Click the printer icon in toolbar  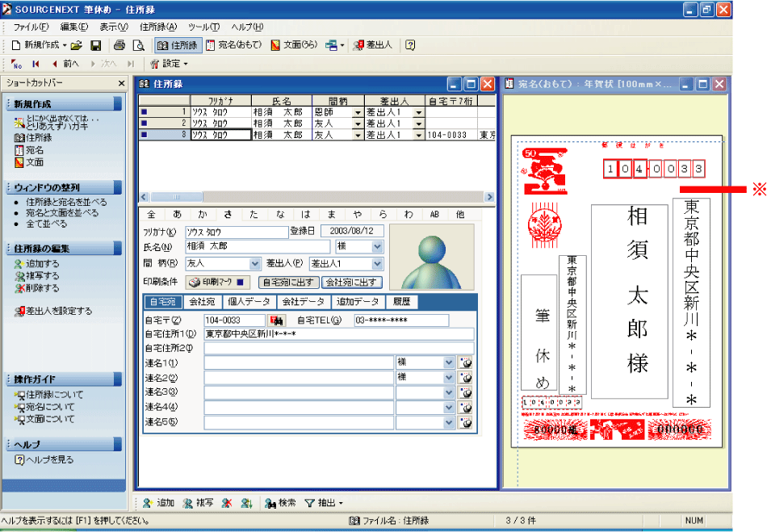click(x=119, y=45)
